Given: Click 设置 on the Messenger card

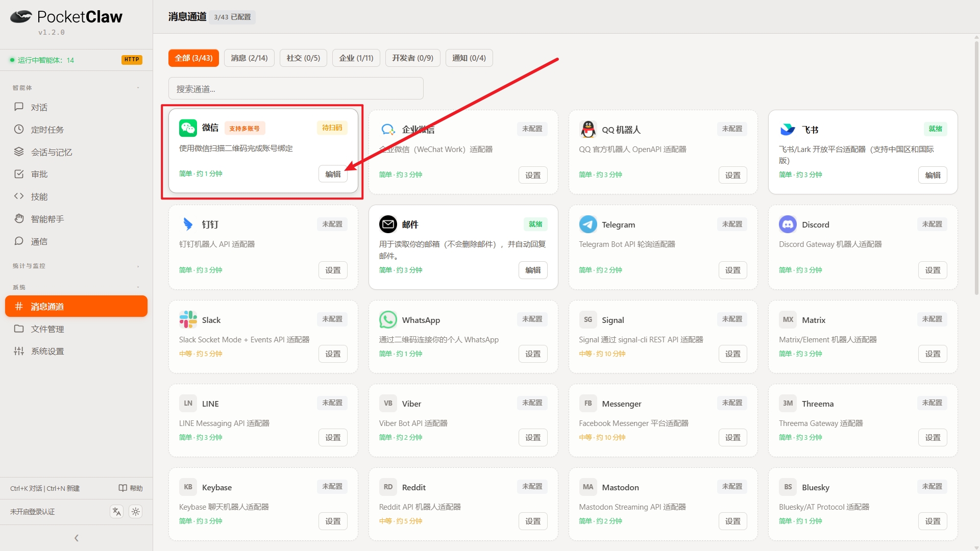Looking at the screenshot, I should 733,438.
